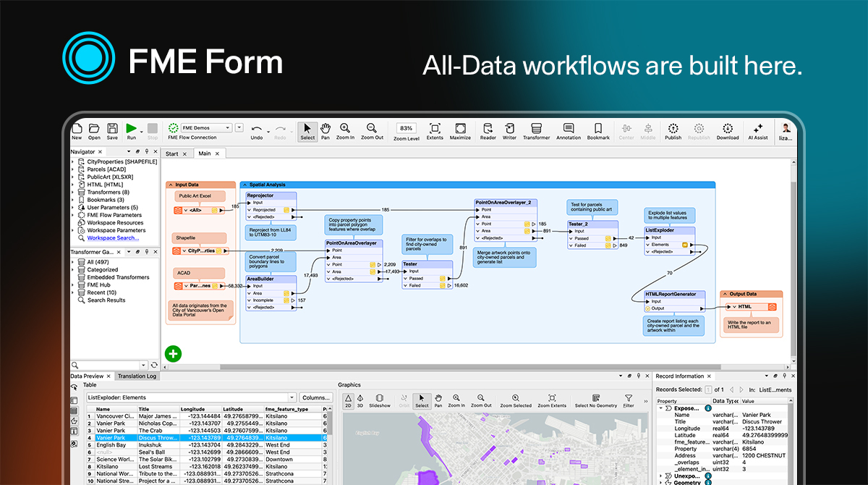This screenshot has width=868, height=485.
Task: Click Zoom Selected in Graphics toolbar
Action: [x=516, y=401]
